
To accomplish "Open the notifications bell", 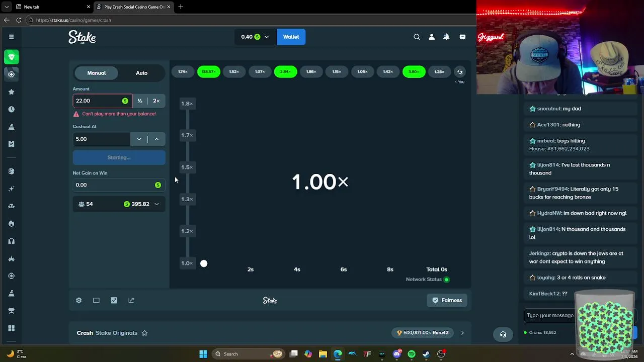I will [446, 37].
